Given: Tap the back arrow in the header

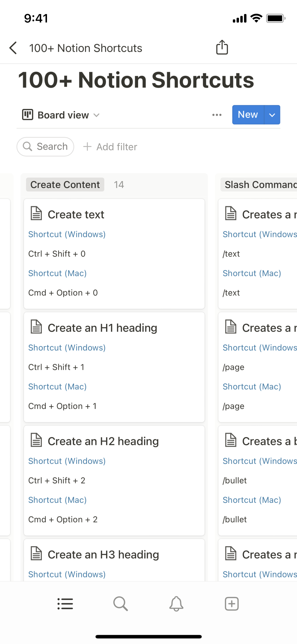Looking at the screenshot, I should coord(13,48).
